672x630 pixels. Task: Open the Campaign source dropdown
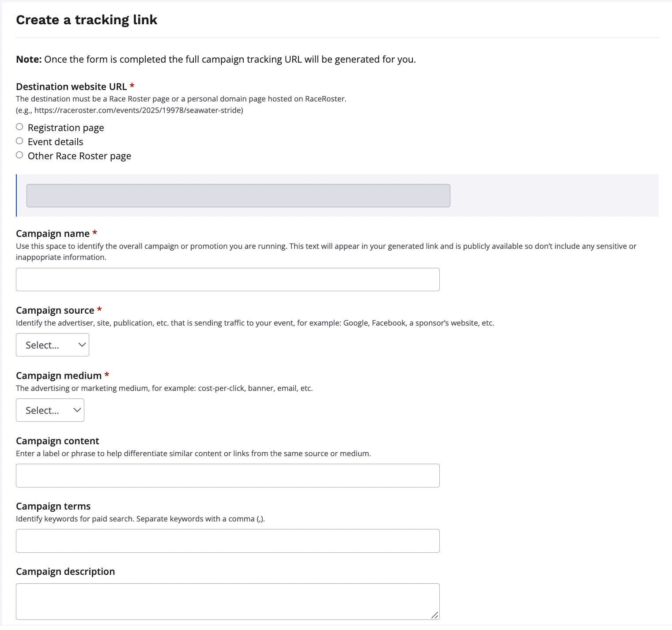click(53, 345)
